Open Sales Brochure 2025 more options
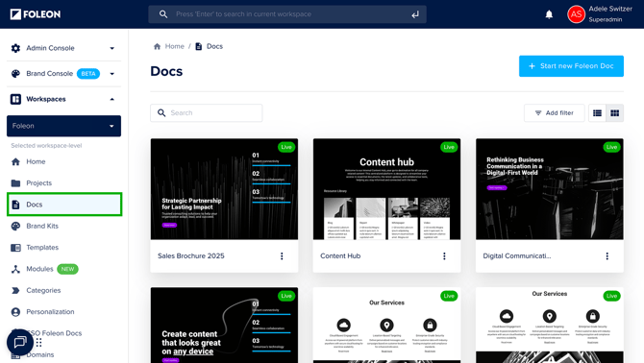The width and height of the screenshot is (644, 363). (x=282, y=256)
